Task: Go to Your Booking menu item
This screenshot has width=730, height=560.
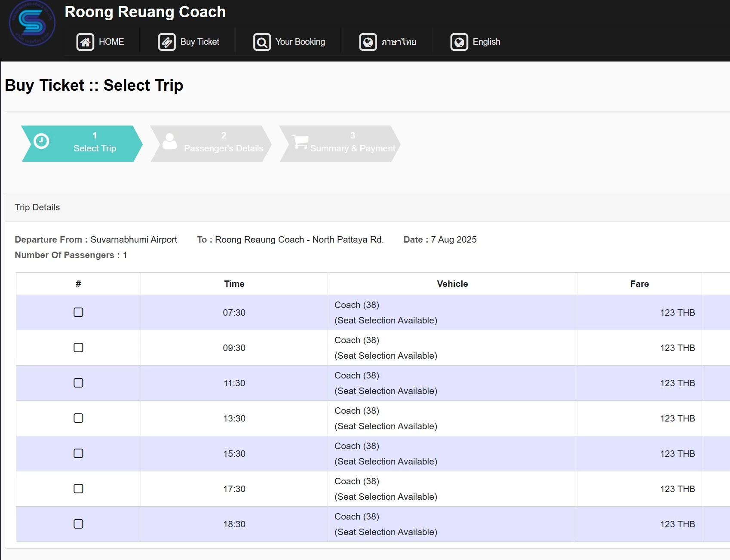Action: pyautogui.click(x=289, y=42)
